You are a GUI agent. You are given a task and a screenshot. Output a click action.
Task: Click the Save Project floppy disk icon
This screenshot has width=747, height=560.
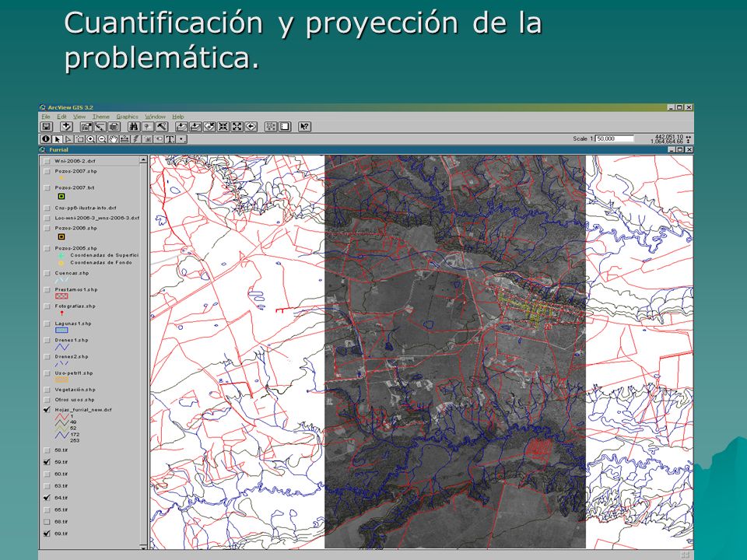46,127
